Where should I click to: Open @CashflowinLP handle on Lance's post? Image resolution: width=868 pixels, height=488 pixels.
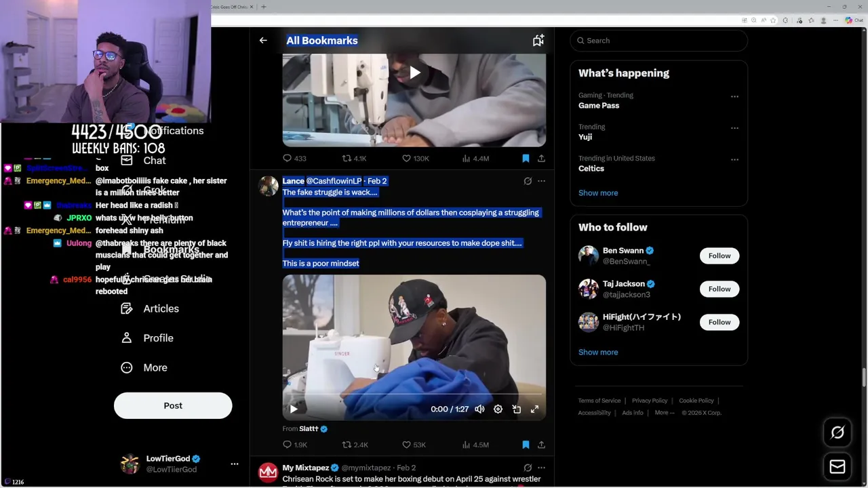tap(334, 181)
